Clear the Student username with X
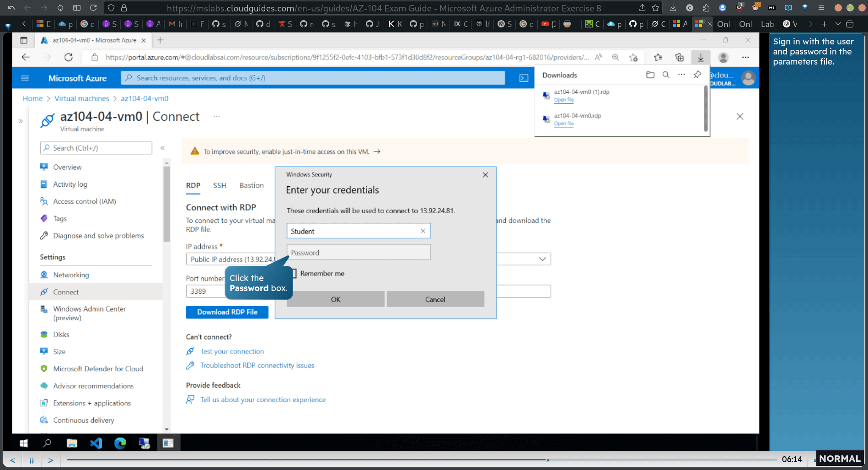Viewport: 868px width, 470px height. 423,231
